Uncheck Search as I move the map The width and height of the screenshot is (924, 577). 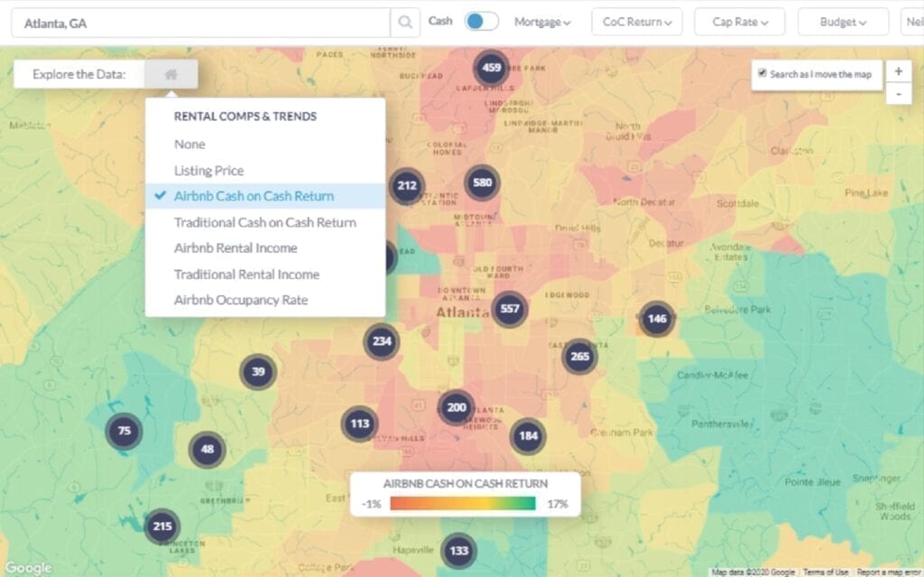[x=762, y=74]
